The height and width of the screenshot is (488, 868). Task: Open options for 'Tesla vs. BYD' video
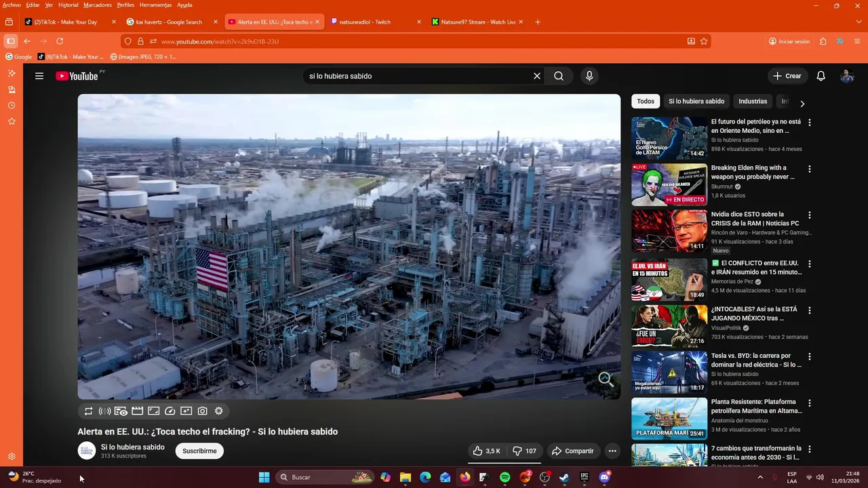coord(809,357)
